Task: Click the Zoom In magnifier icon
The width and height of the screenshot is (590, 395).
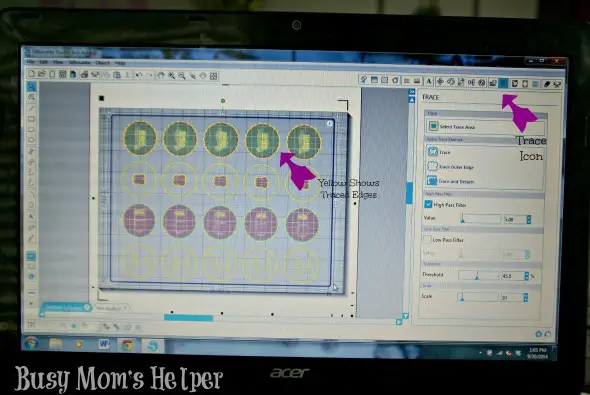Action: point(172,75)
